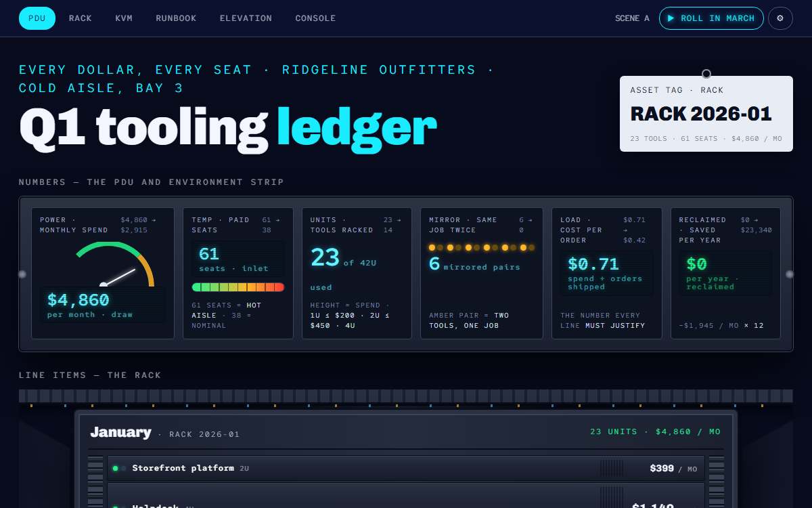Click the left screw on the PDU strip
812x508 pixels.
click(x=22, y=274)
